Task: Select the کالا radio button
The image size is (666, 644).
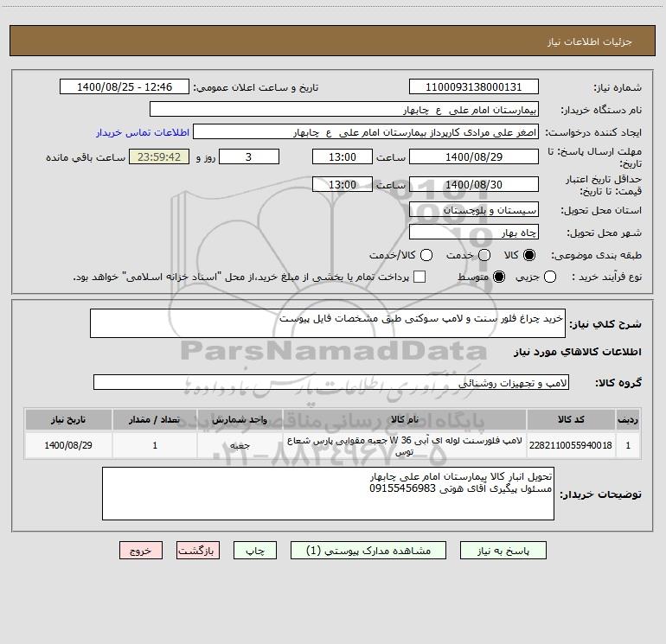Action: 529,255
